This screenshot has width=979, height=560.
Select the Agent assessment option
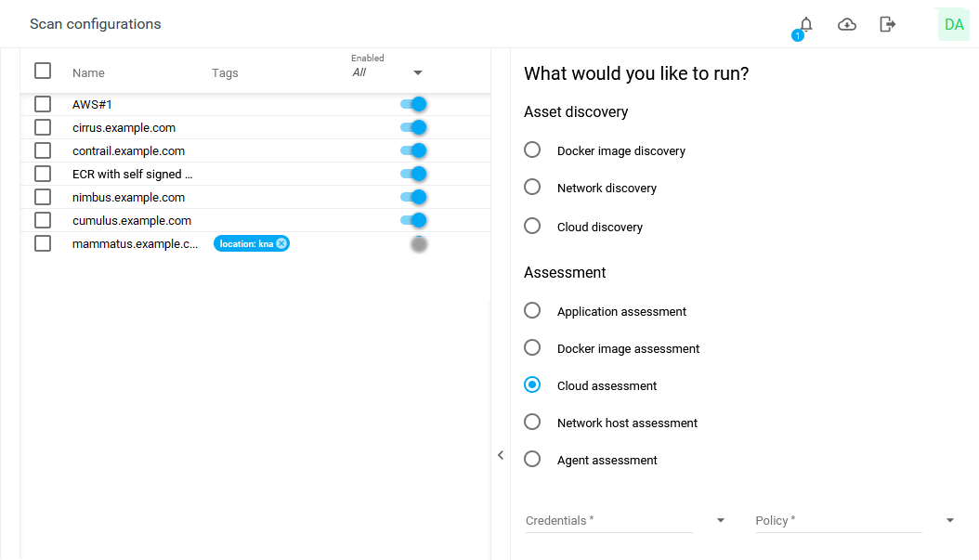[x=532, y=460]
